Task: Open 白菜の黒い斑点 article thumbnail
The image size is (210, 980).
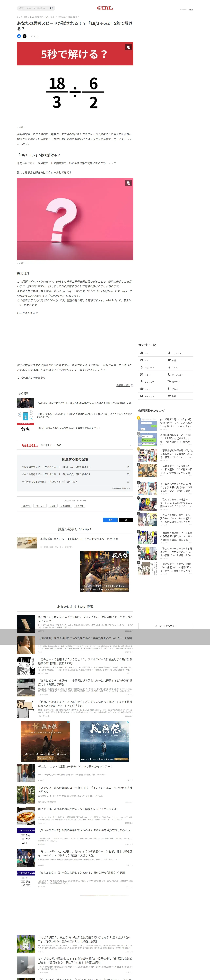Action: (x=26, y=945)
